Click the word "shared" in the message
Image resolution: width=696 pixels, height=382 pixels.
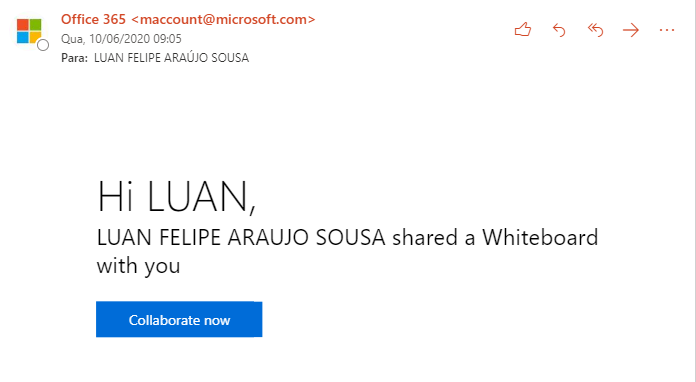(425, 237)
